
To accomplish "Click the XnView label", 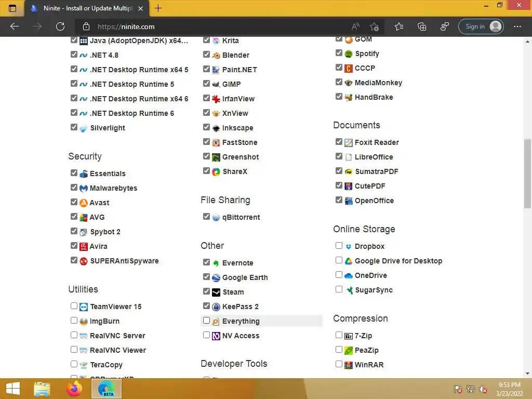I will (x=235, y=113).
